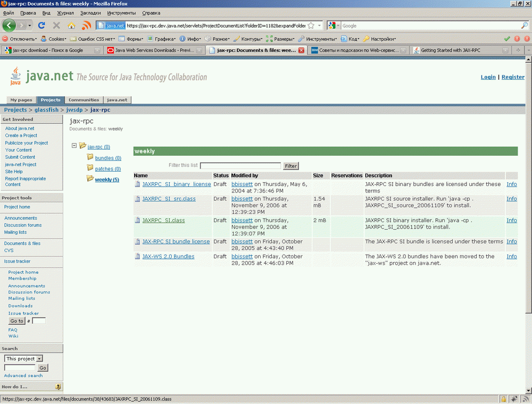Close the jax-rpc Documents & files tab

301,50
